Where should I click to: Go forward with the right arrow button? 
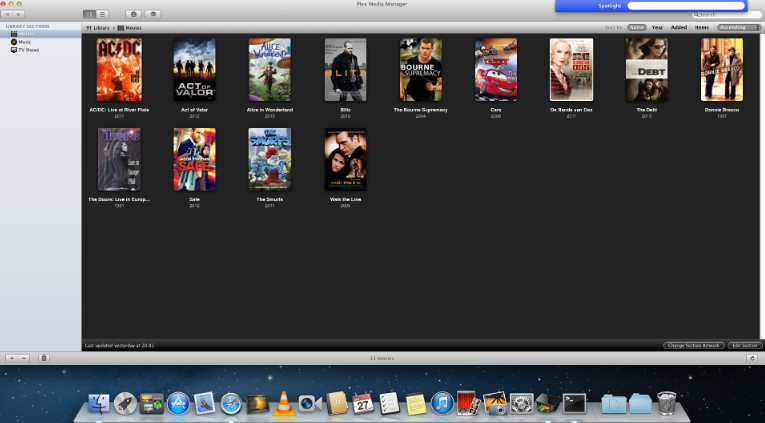19,15
